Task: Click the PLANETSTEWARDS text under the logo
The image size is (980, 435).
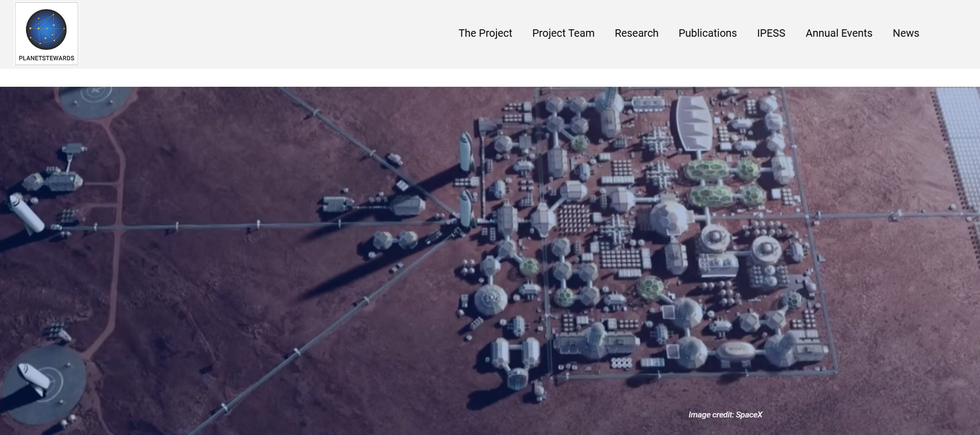Action: pos(46,58)
